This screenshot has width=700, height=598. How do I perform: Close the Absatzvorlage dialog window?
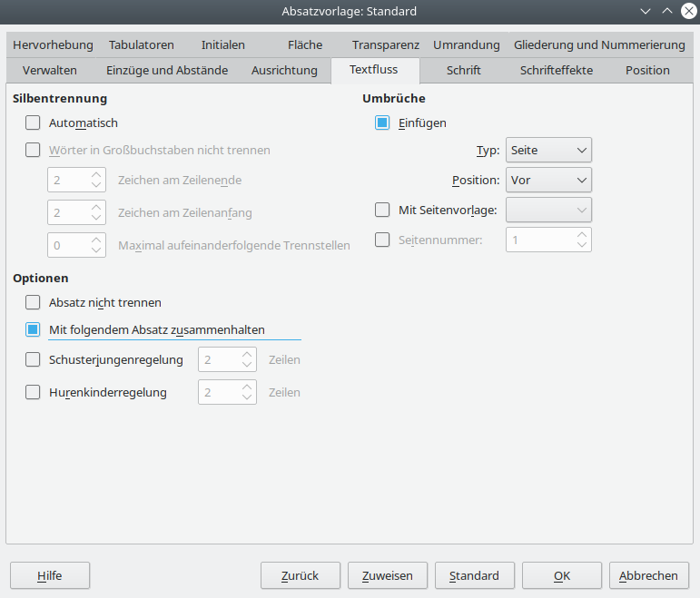(688, 11)
